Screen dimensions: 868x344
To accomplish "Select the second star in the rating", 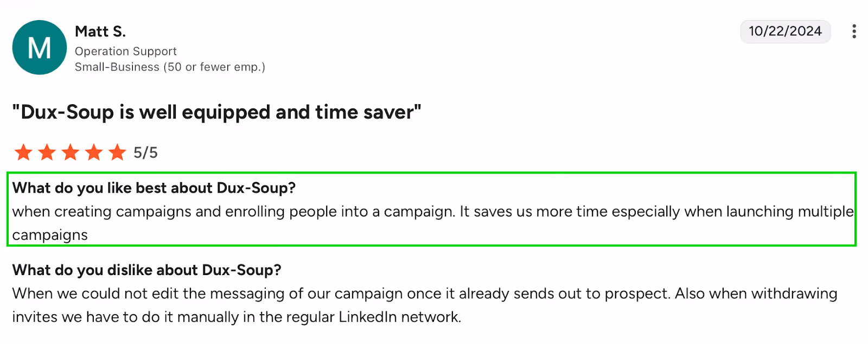I will tap(47, 152).
